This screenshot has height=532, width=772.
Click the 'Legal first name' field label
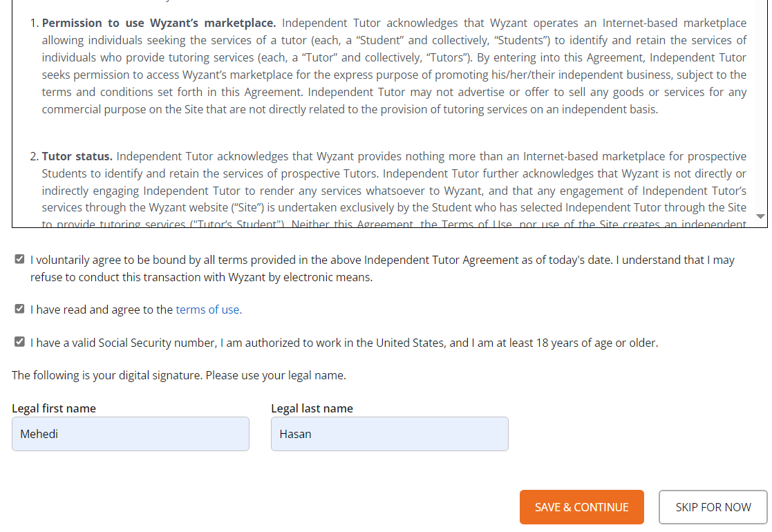54,408
